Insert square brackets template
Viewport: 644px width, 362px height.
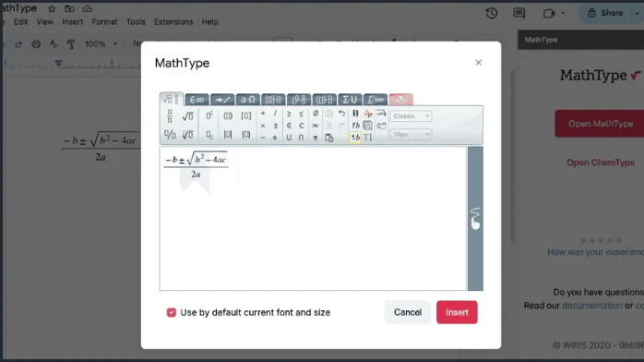pos(245,115)
